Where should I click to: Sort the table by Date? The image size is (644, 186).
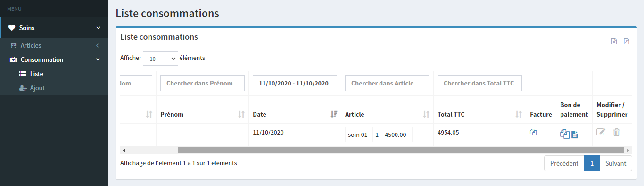coord(334,114)
